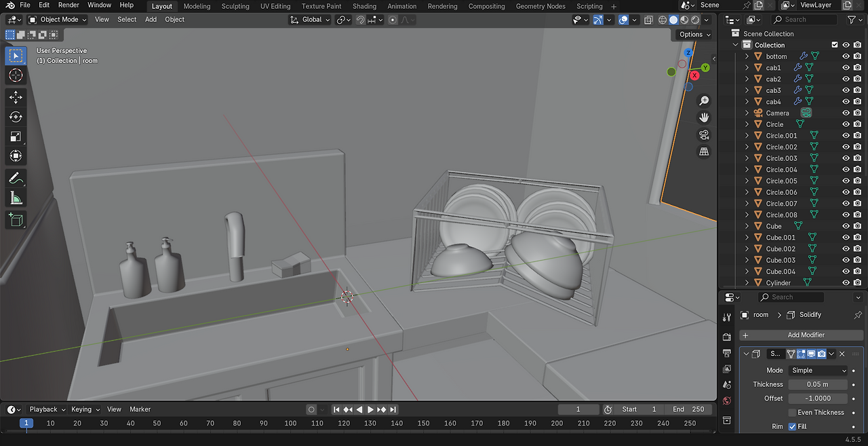The image size is (868, 446).
Task: Select the Scale tool
Action: (16, 136)
